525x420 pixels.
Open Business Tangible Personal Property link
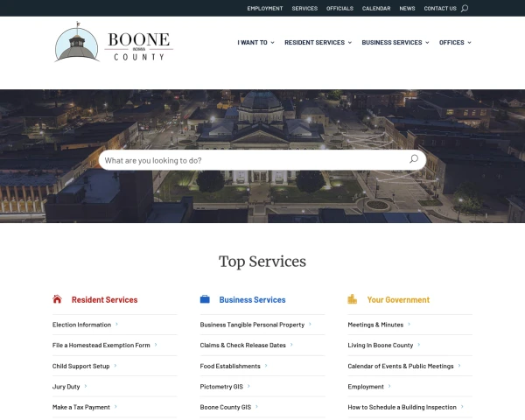click(x=252, y=325)
